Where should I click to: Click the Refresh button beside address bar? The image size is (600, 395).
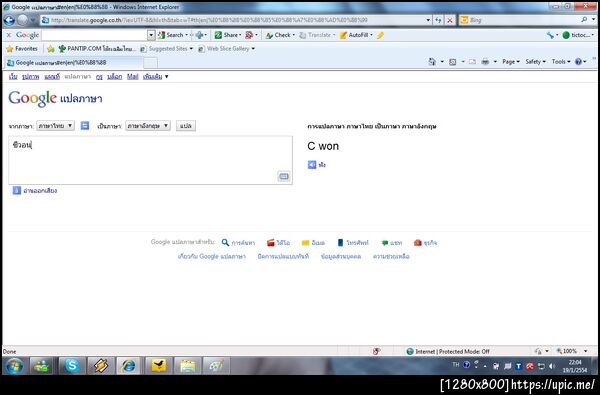click(x=439, y=20)
